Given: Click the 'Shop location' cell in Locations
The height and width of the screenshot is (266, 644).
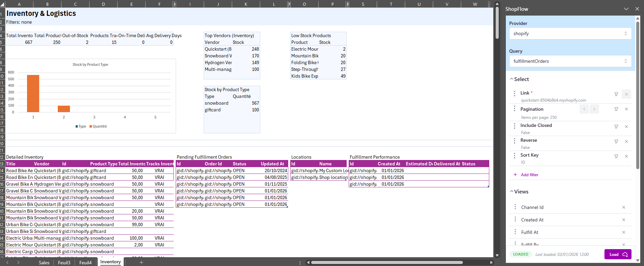Looking at the screenshot, I should pos(333,177).
